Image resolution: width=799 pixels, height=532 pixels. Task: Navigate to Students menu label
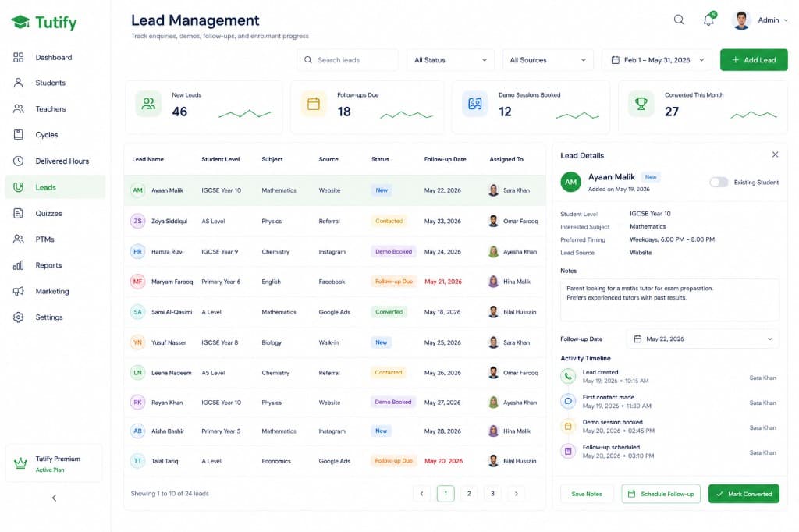click(51, 83)
